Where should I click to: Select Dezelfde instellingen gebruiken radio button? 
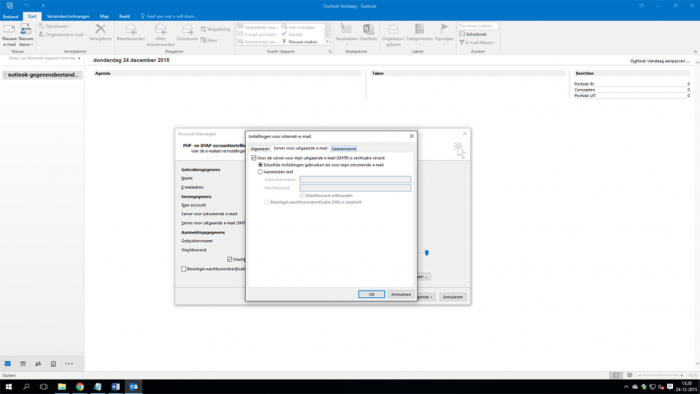pos(260,165)
